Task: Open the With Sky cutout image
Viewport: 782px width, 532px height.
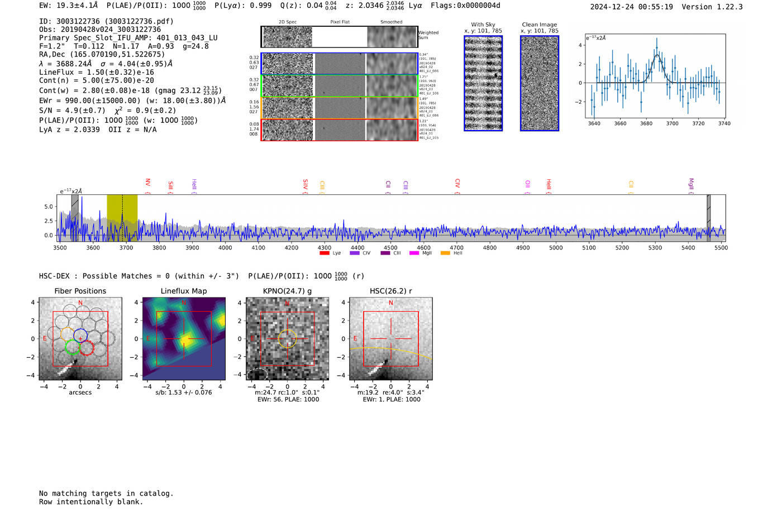Action: [483, 83]
